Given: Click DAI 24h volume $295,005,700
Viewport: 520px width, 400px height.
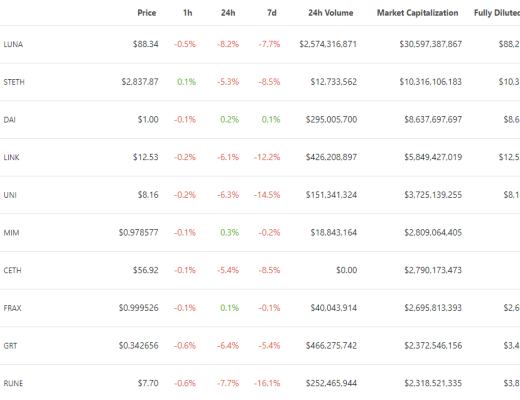Looking at the screenshot, I should [331, 119].
